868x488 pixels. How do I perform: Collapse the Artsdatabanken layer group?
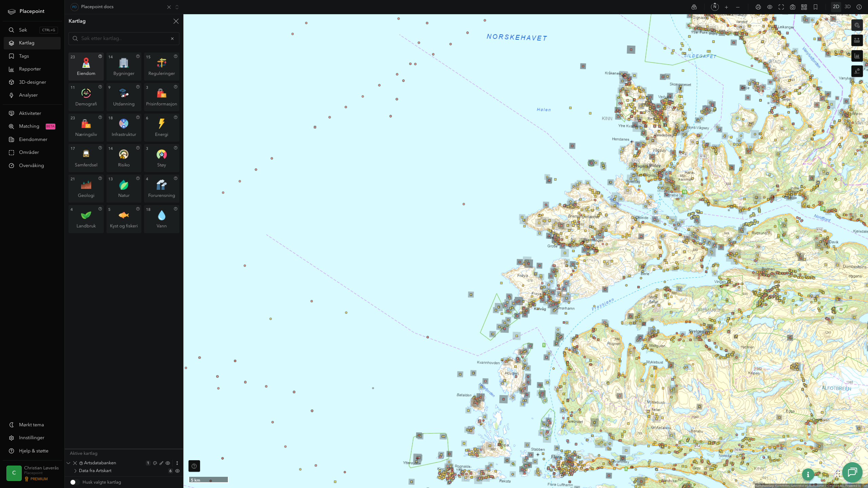tap(68, 463)
